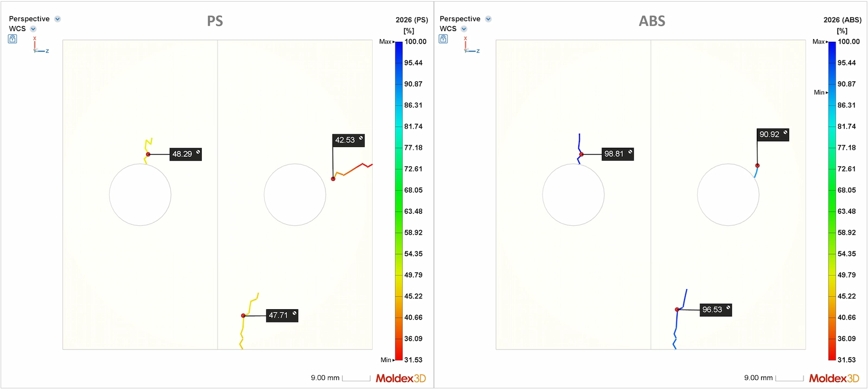This screenshot has width=868, height=389.
Task: Open the Perspective dropdown in the ABS panel
Action: tap(488, 19)
